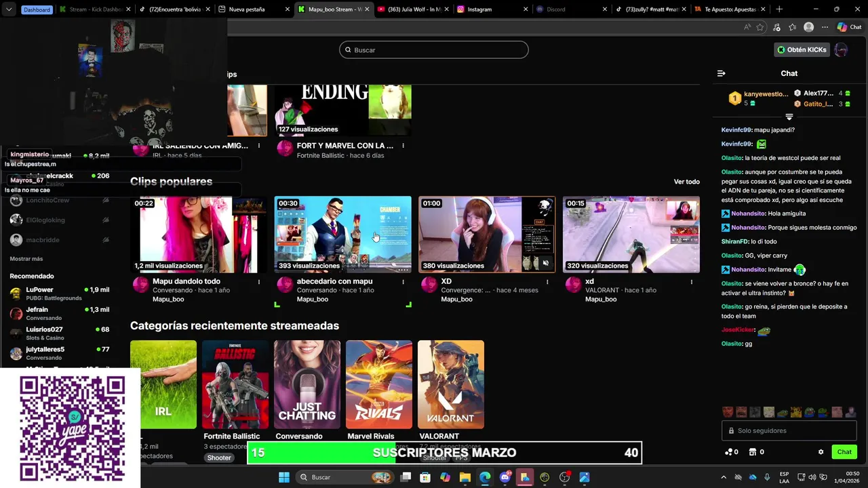Switch to Instagram tab
The image size is (868, 488).
tap(492, 9)
